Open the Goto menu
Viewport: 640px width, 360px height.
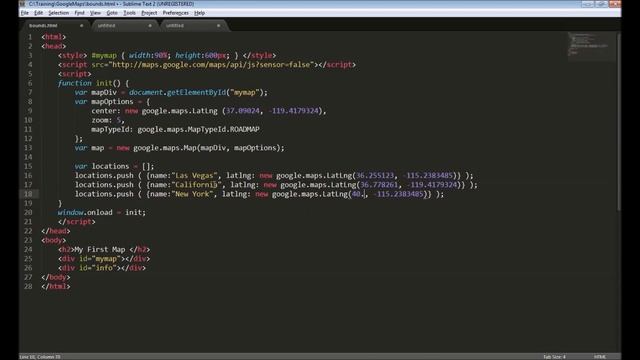[x=112, y=13]
